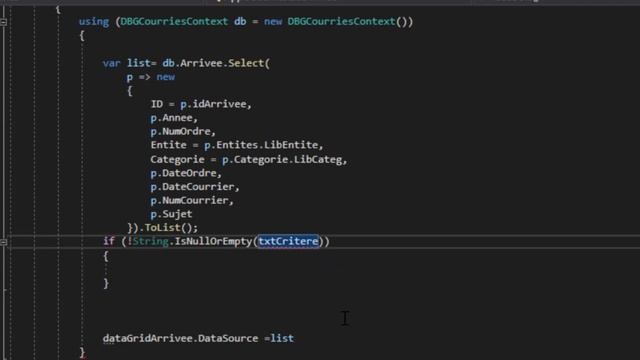Place cursor on var list declaration
This screenshot has height=360, width=640.
pos(129,63)
